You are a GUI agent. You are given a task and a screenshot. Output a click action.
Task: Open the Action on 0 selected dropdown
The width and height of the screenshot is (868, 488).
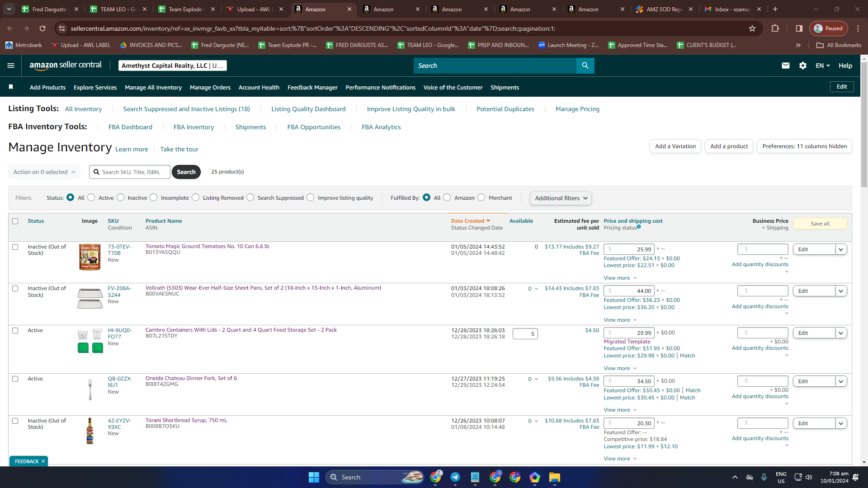pyautogui.click(x=44, y=172)
